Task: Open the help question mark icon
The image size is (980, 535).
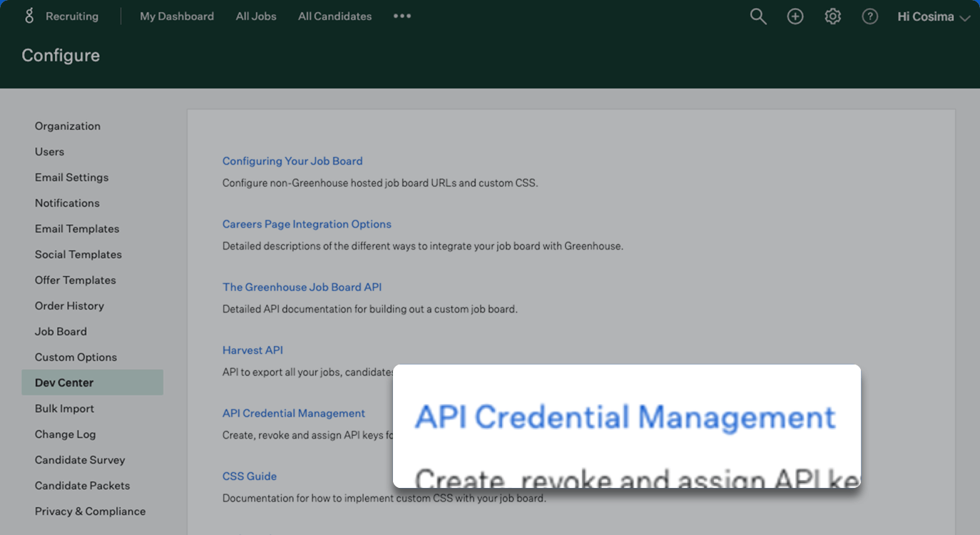Action: click(x=869, y=16)
